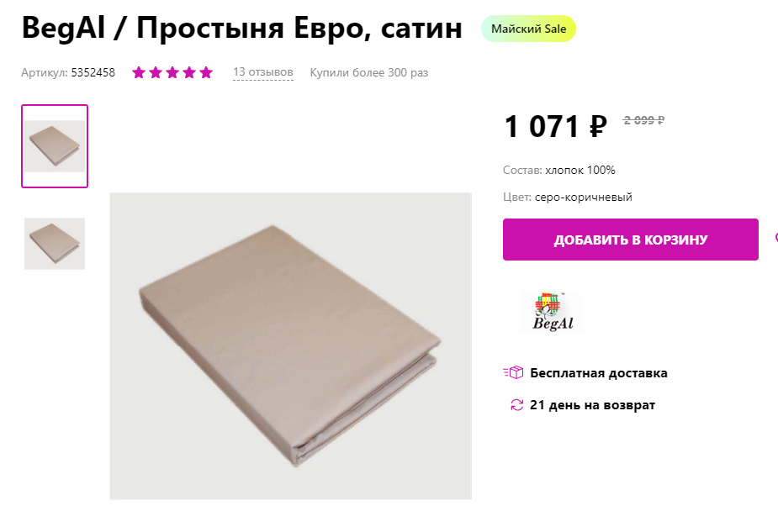Click the "ДОБАВИТЬ В КОРЗИНУ" button
The width and height of the screenshot is (778, 532).
[x=630, y=240]
